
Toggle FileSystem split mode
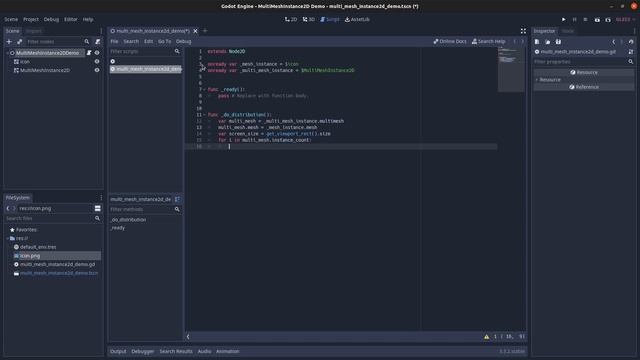click(98, 208)
